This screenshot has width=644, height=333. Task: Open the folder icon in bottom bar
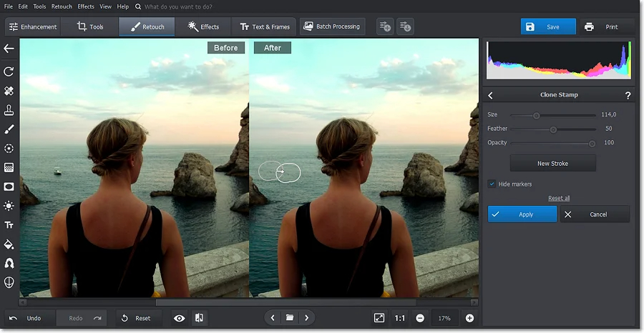tap(290, 318)
